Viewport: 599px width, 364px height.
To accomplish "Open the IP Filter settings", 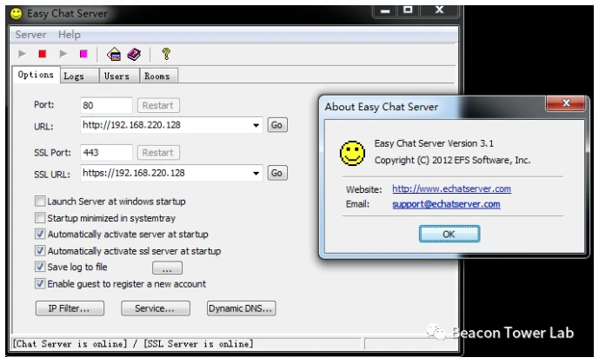I will pyautogui.click(x=70, y=308).
